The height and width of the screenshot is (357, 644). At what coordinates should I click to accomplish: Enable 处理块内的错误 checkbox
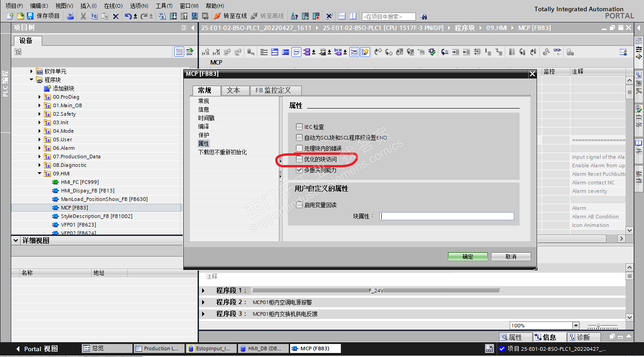pyautogui.click(x=300, y=148)
